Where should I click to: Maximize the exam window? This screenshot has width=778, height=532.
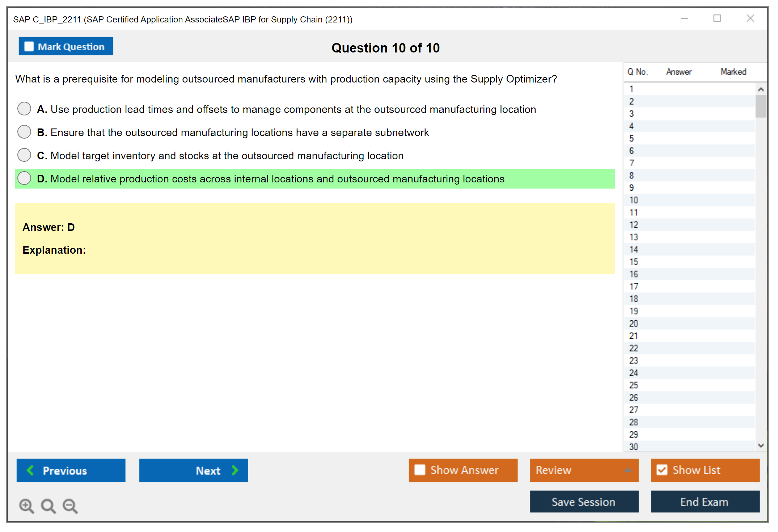[717, 18]
